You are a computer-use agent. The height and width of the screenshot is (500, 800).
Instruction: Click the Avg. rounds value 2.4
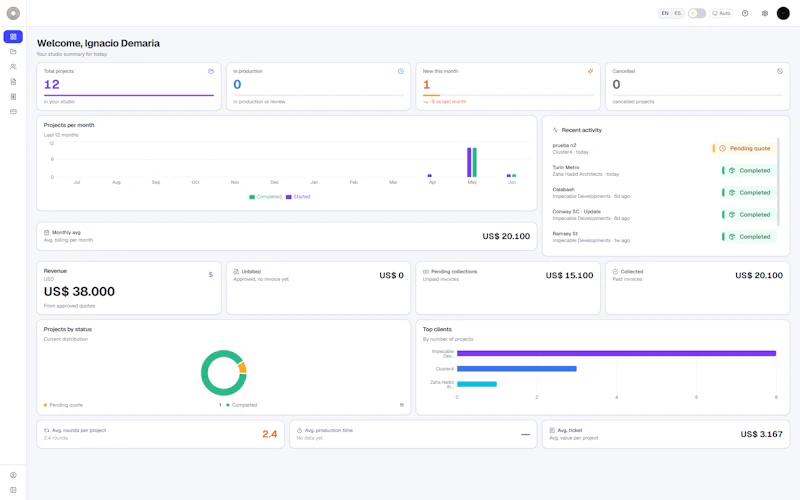270,434
